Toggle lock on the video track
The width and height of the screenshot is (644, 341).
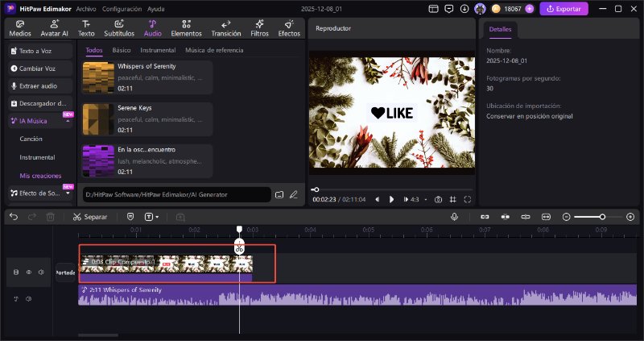tap(16, 272)
